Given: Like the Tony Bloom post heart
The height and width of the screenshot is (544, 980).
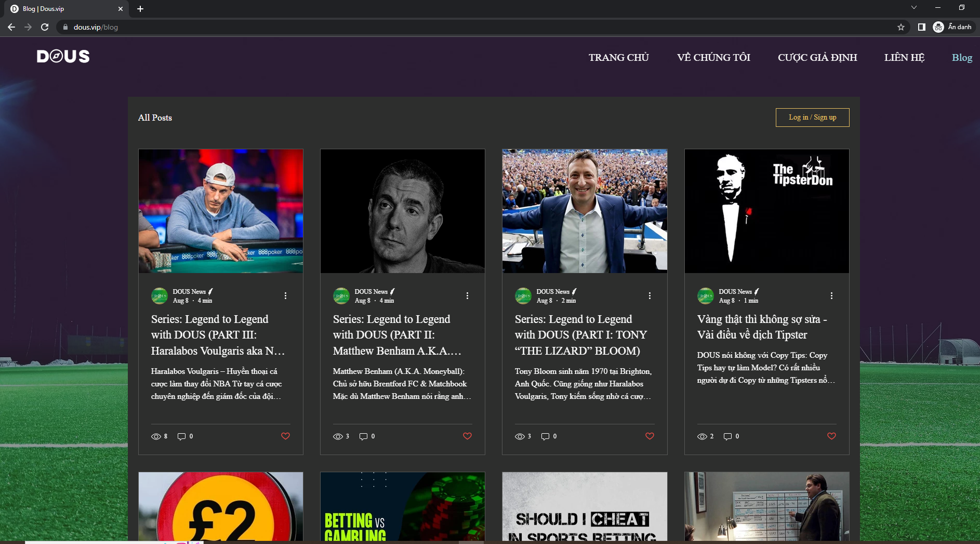Looking at the screenshot, I should tap(650, 436).
